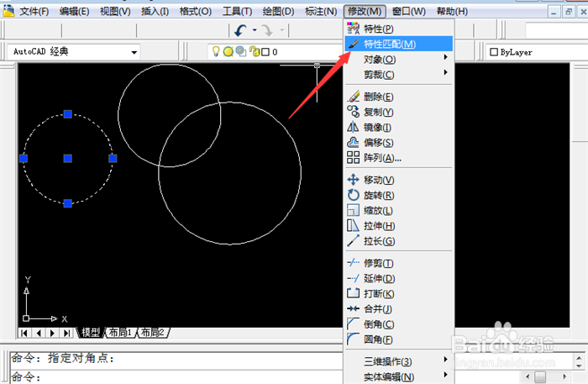The width and height of the screenshot is (588, 384).
Task: Expand the 剪裁(C) submenu
Action: coord(445,72)
